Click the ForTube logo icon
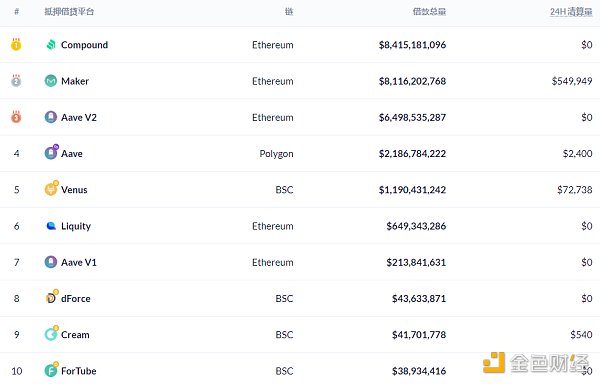Image resolution: width=600 pixels, height=384 pixels. pos(51,369)
